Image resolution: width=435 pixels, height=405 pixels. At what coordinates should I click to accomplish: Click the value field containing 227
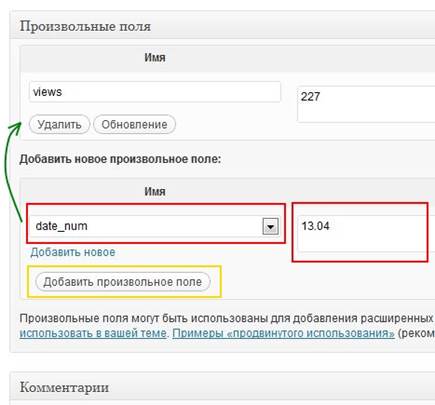(x=366, y=104)
